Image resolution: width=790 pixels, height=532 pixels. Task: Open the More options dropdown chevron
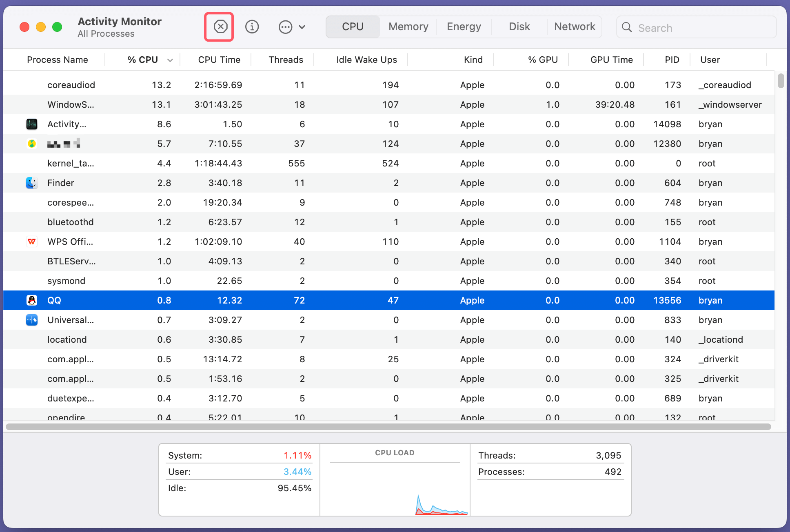(302, 27)
